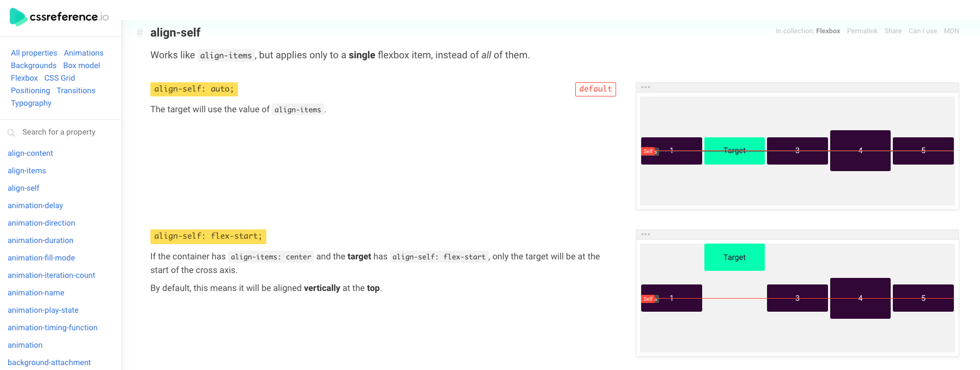This screenshot has height=370, width=980.
Task: Click the cssreference.io logo icon
Action: tap(18, 17)
